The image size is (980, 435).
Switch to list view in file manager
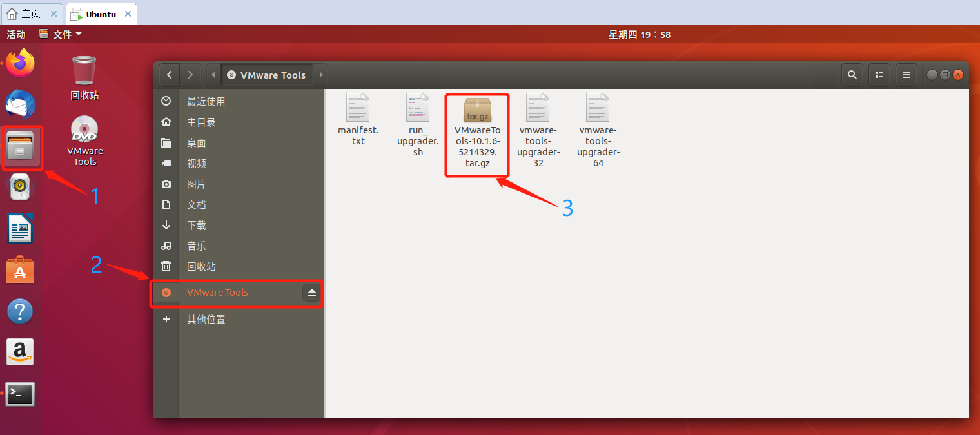pos(879,74)
